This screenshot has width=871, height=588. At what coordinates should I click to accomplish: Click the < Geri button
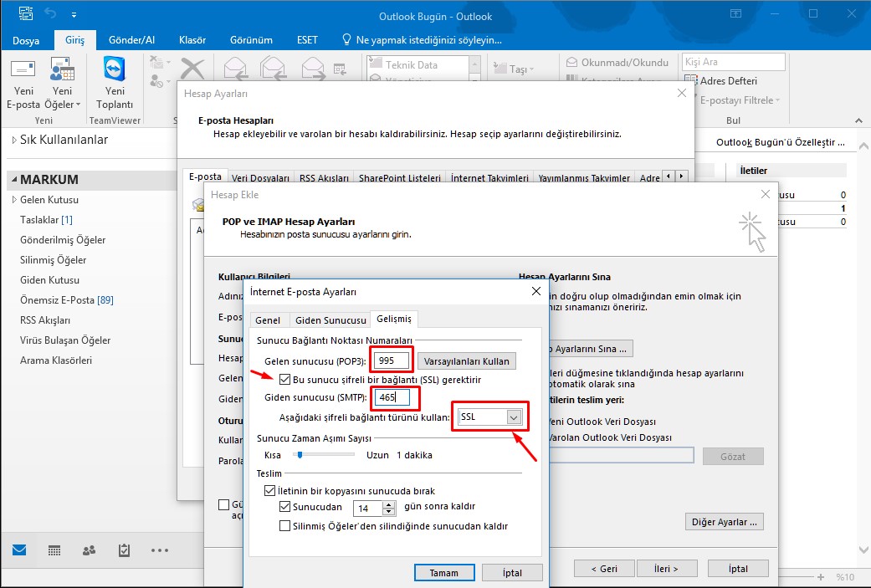(x=604, y=569)
